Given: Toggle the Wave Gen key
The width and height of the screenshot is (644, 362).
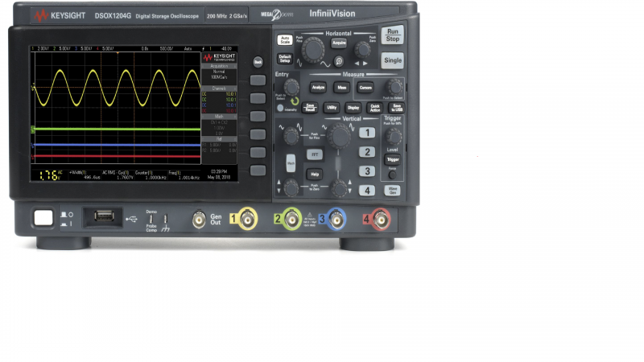Looking at the screenshot, I should click(392, 191).
